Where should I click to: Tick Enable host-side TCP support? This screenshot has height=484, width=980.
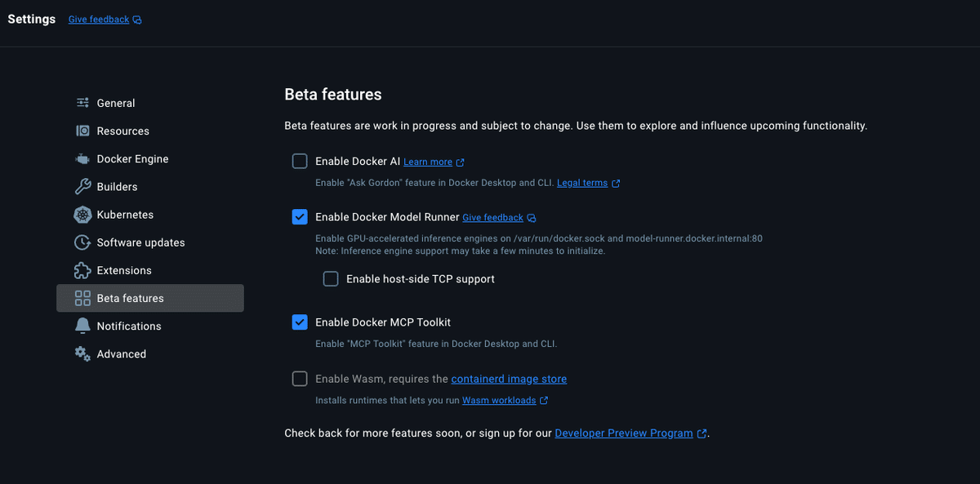click(331, 278)
